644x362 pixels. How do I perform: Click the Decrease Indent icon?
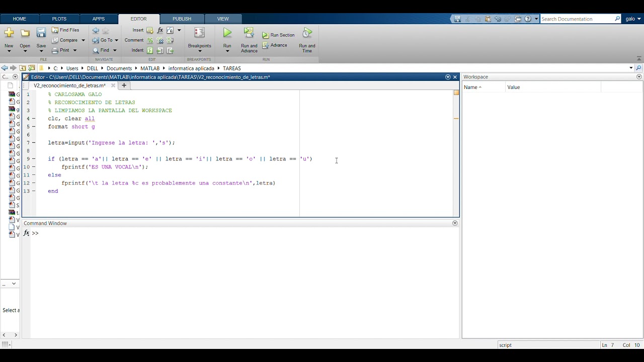point(170,50)
